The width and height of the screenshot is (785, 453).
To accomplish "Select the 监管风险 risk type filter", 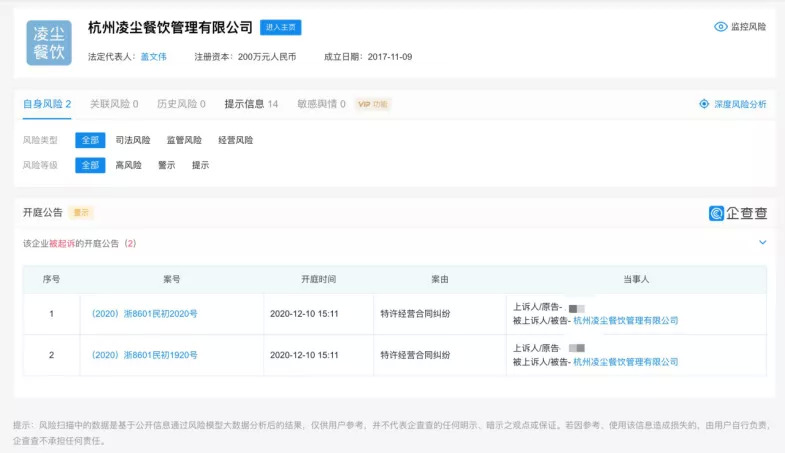I will click(x=184, y=140).
